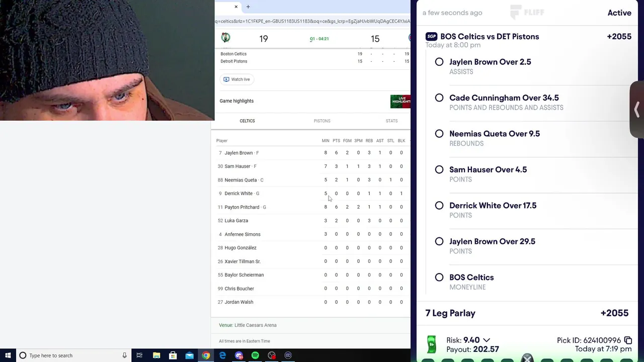The image size is (644, 362).
Task: Click Jordan Walsh in the player list
Action: (x=238, y=302)
